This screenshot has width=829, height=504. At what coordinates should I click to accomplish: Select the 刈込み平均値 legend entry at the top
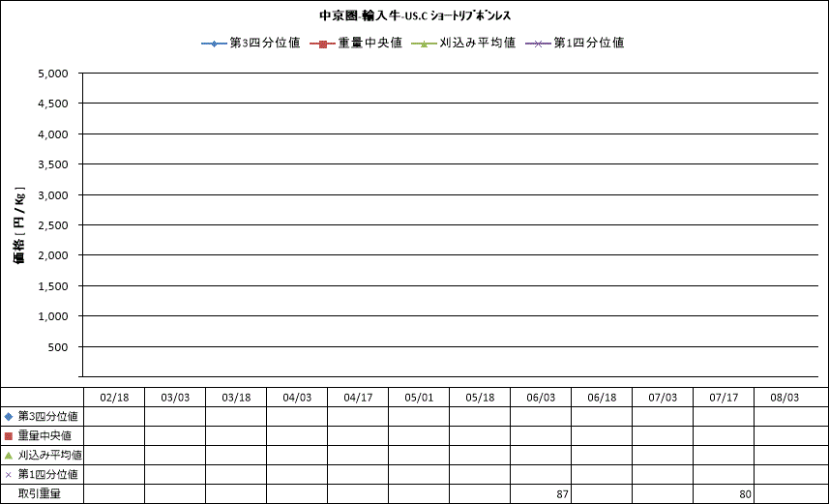tap(463, 43)
